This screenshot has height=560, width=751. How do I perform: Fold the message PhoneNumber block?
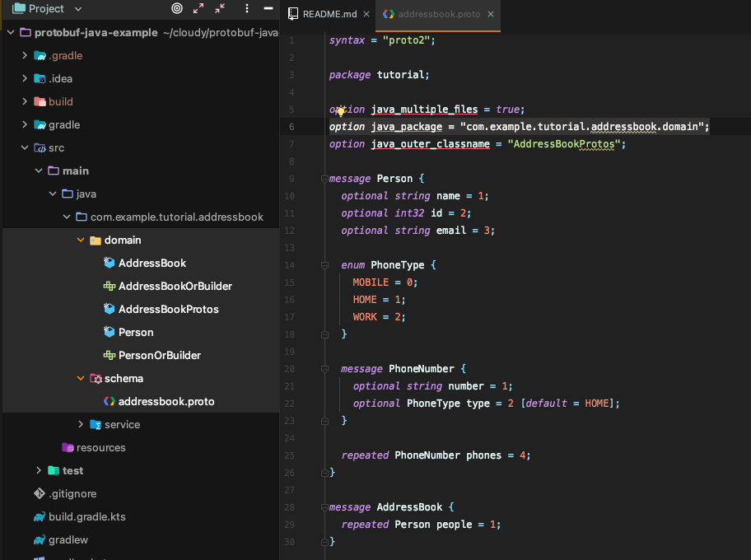(324, 369)
